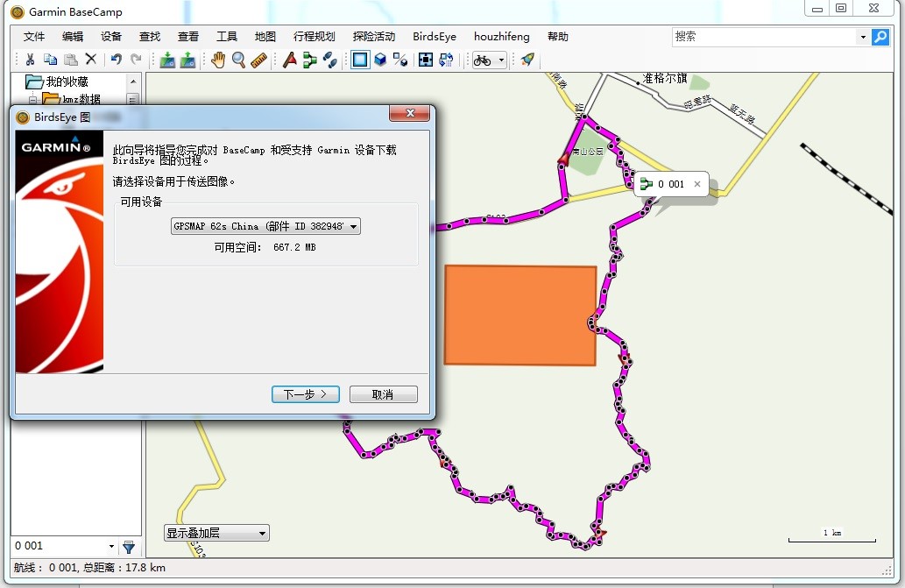Open the 文件 menu

pyautogui.click(x=34, y=36)
